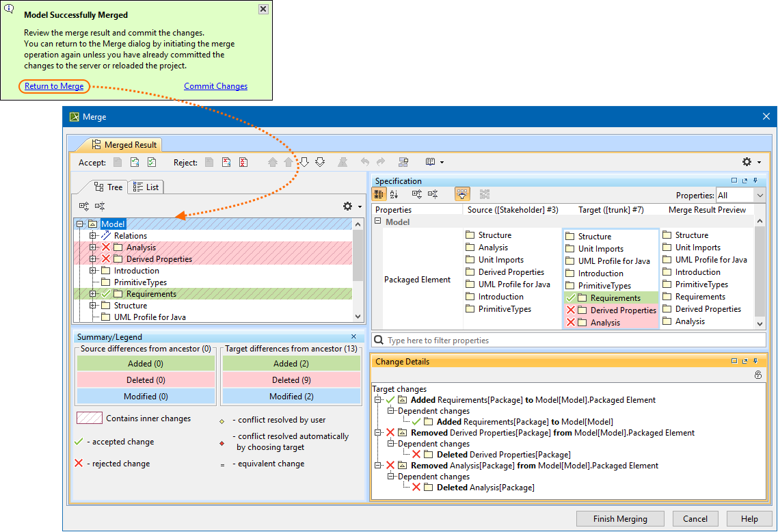Click green Added (2) target legend bar
Viewport: 778px width, 532px height.
(291, 364)
